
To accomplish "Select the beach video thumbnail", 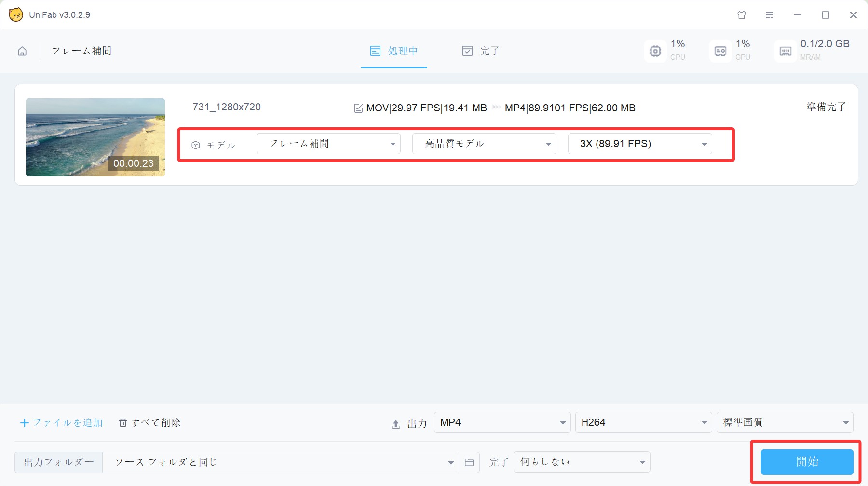I will 95,137.
